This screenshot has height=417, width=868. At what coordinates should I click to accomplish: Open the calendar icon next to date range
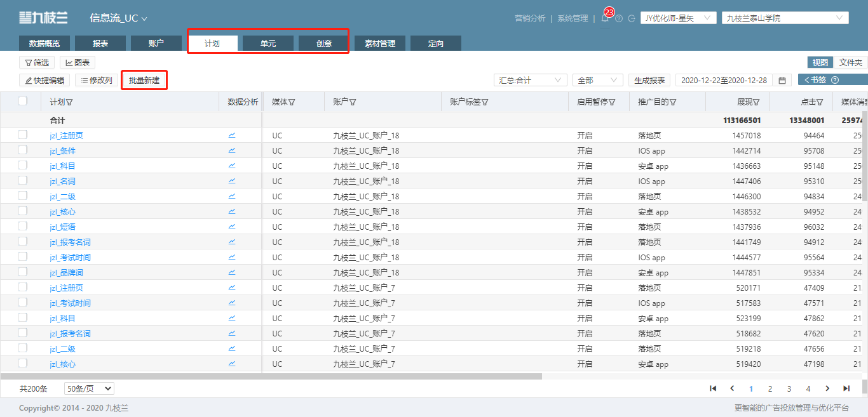pos(782,81)
